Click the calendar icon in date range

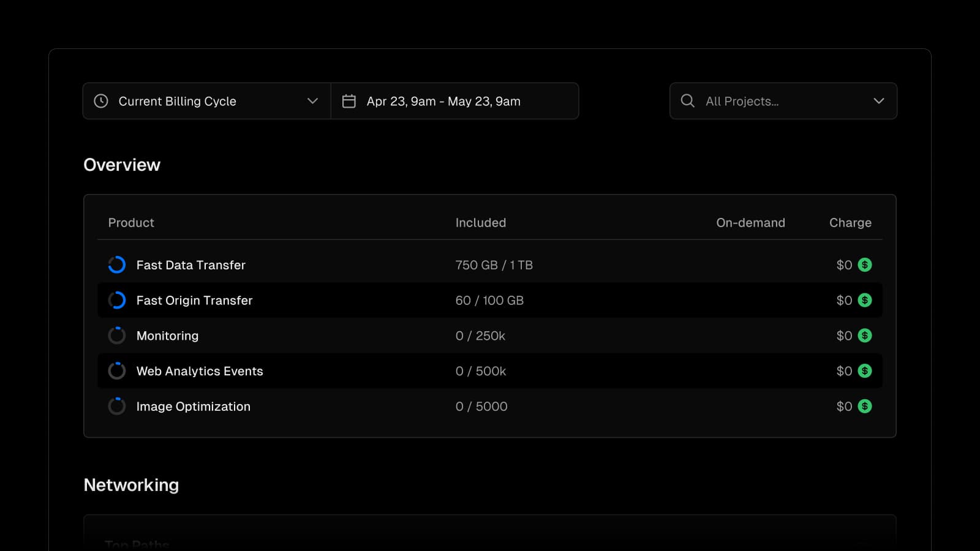(x=349, y=101)
